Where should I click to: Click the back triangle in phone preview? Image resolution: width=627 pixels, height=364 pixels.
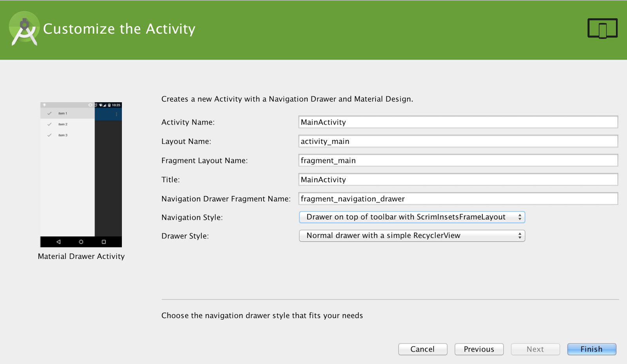58,242
